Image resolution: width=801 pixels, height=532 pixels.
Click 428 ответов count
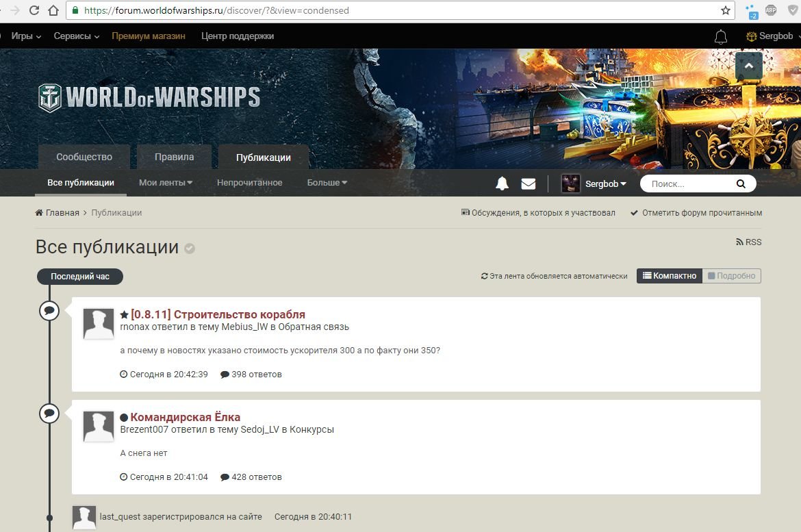[251, 477]
